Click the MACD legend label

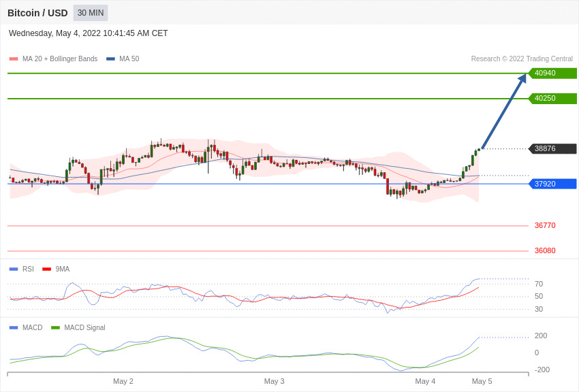(x=33, y=328)
